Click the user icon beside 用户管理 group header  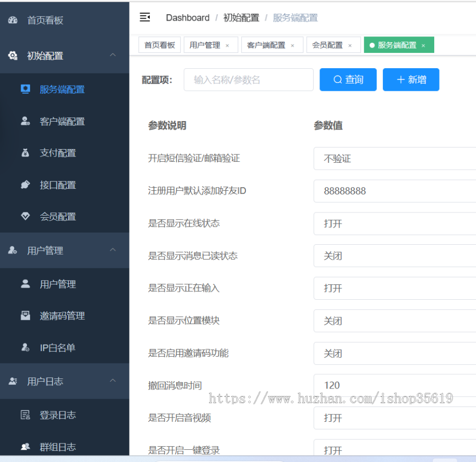pyautogui.click(x=13, y=250)
